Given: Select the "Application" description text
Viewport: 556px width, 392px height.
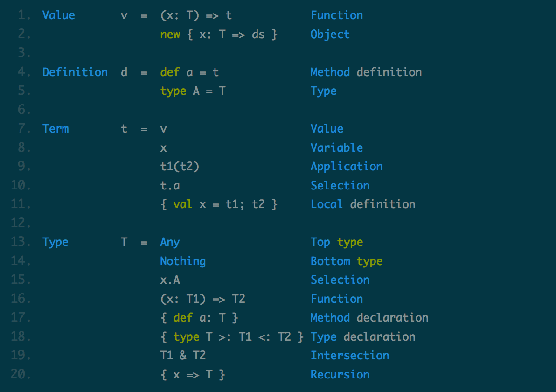Looking at the screenshot, I should 346,167.
